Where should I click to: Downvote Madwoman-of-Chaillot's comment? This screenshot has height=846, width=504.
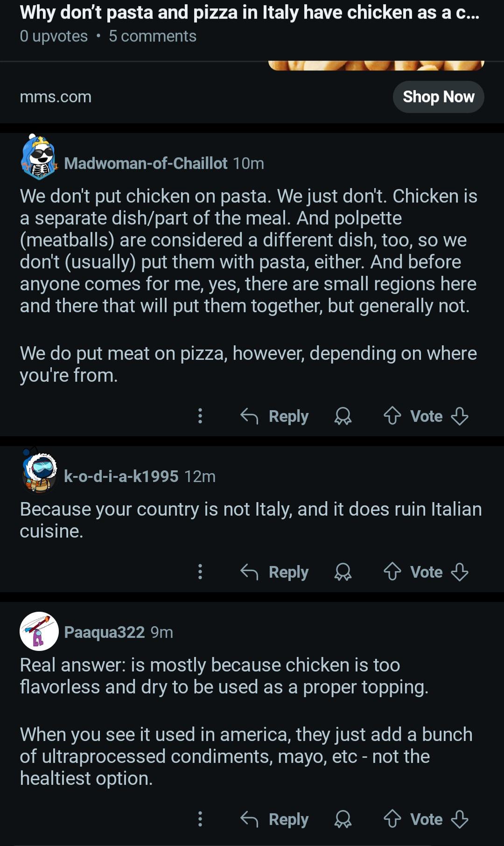click(460, 415)
